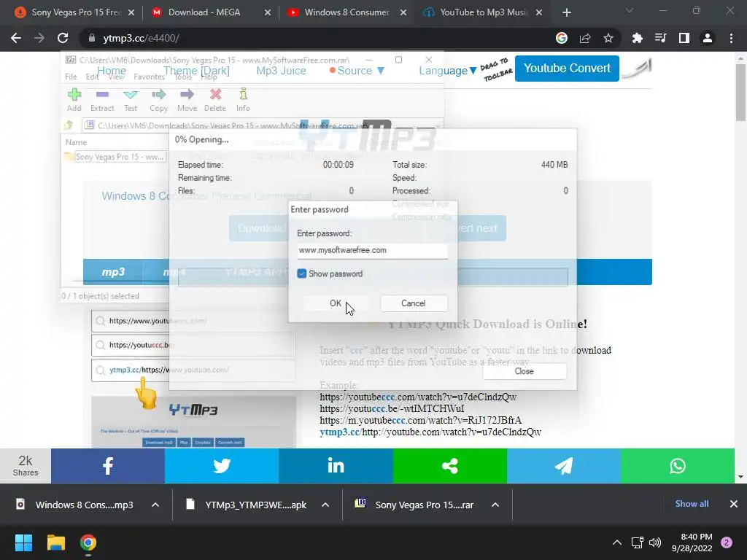Toggle the Chrome side panel icon

tap(684, 38)
